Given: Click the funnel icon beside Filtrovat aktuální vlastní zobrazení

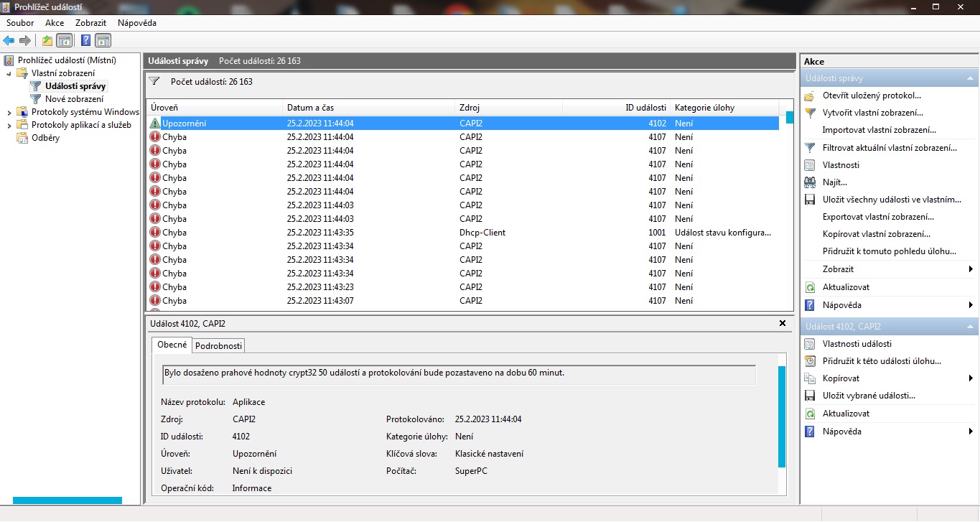Looking at the screenshot, I should [810, 148].
